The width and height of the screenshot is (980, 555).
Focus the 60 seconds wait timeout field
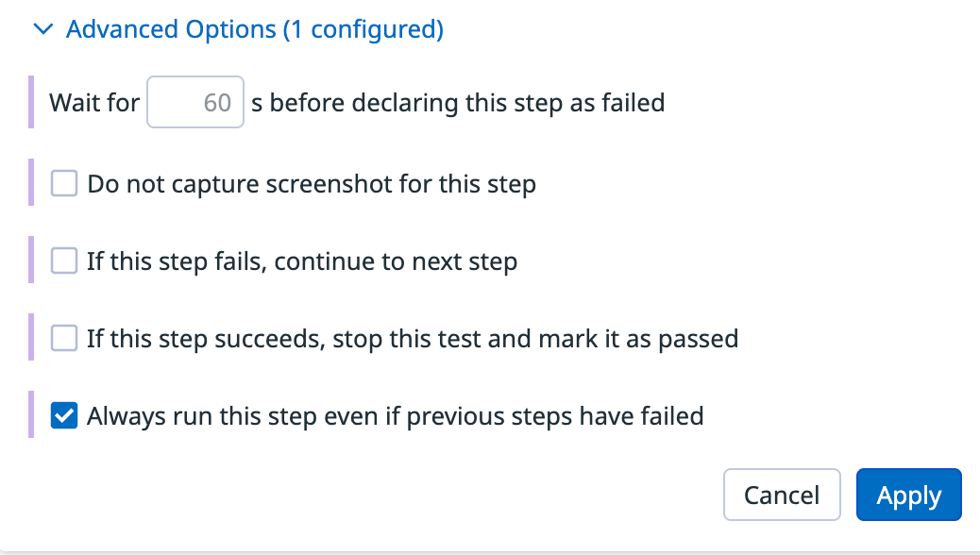point(196,102)
